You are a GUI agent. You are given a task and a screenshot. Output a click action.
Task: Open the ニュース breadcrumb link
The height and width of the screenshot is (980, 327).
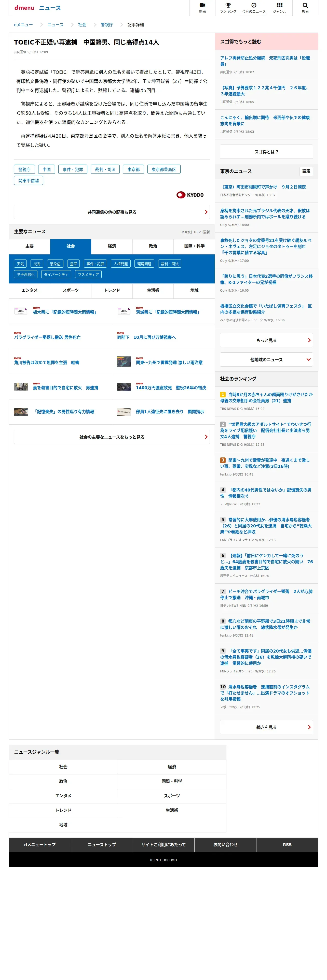[56, 25]
